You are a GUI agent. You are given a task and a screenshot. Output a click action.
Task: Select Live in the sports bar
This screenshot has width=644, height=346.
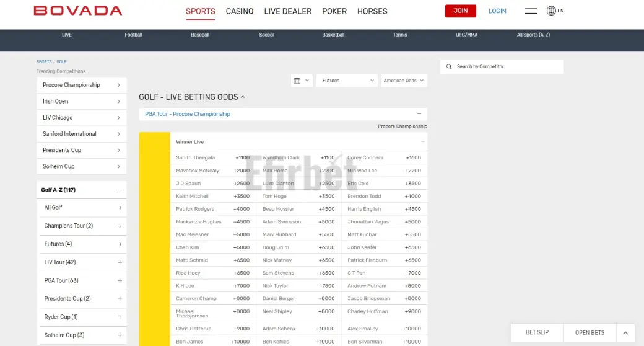pyautogui.click(x=66, y=35)
